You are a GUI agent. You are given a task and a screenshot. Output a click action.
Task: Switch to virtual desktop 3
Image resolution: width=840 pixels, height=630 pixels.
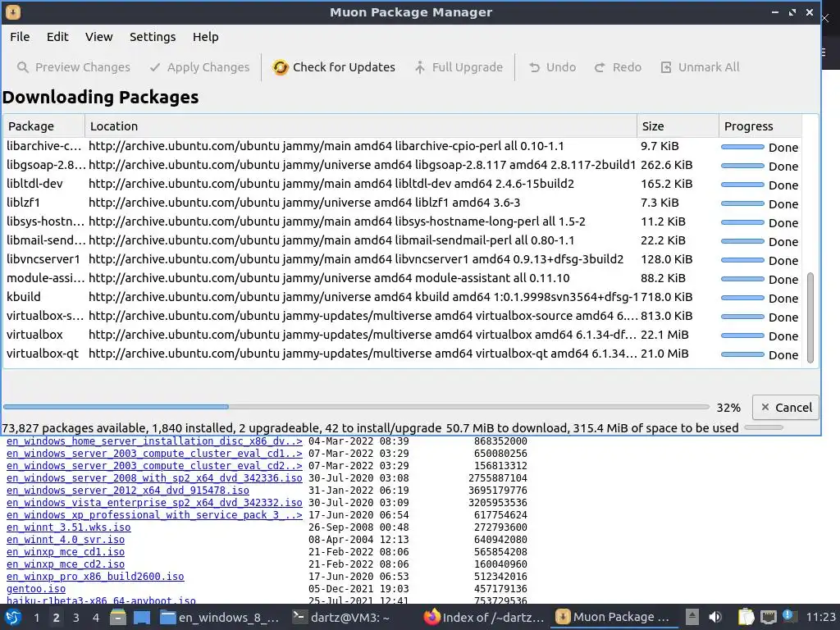click(x=76, y=618)
